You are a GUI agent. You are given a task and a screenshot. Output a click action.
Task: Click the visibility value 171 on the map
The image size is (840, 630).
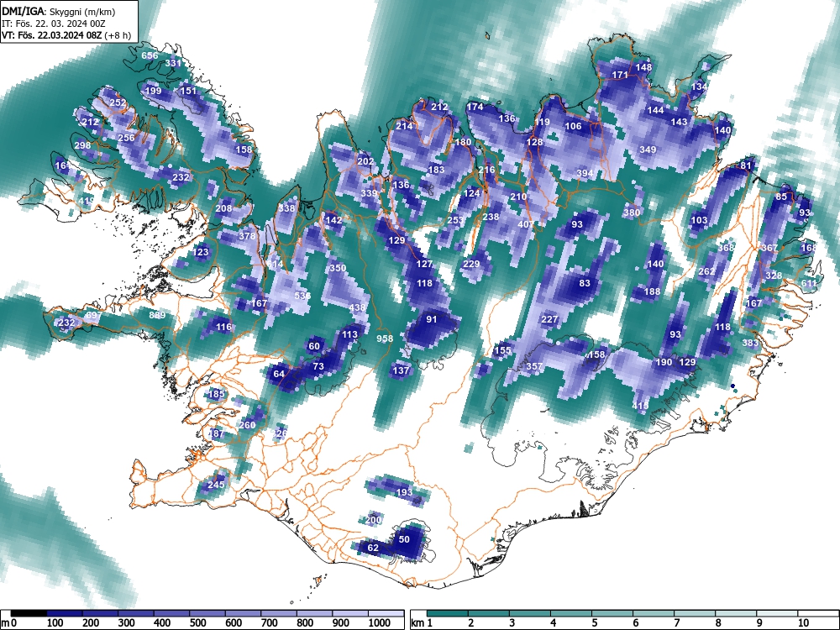tap(620, 75)
